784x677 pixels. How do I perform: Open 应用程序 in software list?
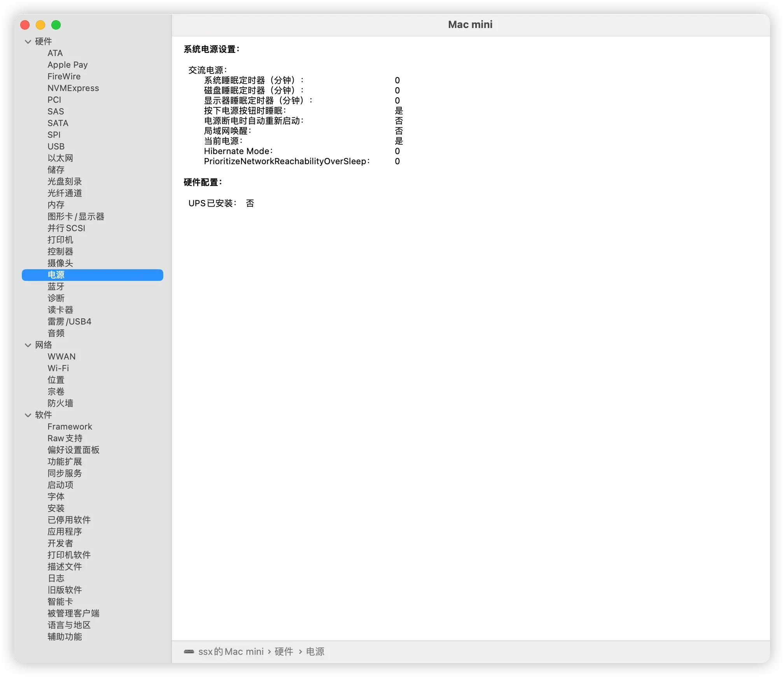pyautogui.click(x=65, y=531)
